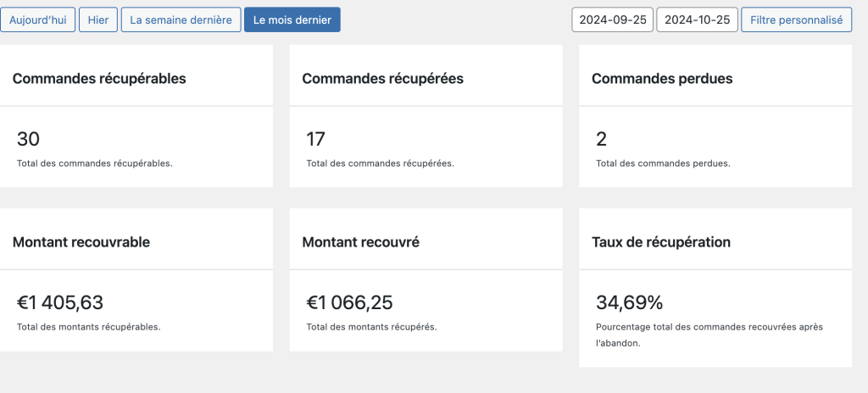Click the Commandes récupérées heading
868x393 pixels.
tap(382, 79)
